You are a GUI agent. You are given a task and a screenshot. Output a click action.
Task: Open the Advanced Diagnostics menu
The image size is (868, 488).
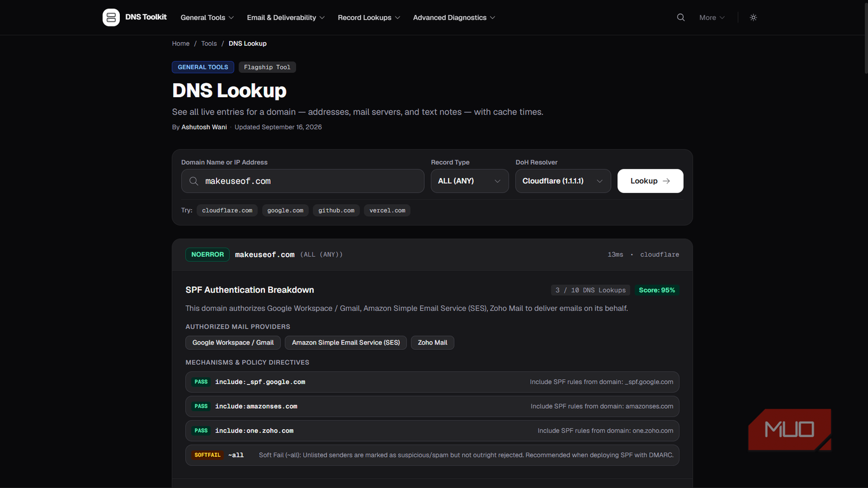coord(454,17)
